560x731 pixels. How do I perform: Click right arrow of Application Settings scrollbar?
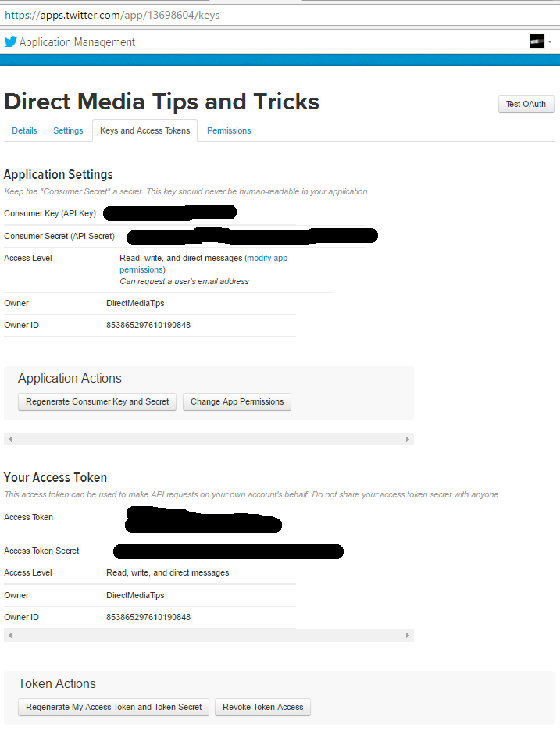pyautogui.click(x=408, y=439)
